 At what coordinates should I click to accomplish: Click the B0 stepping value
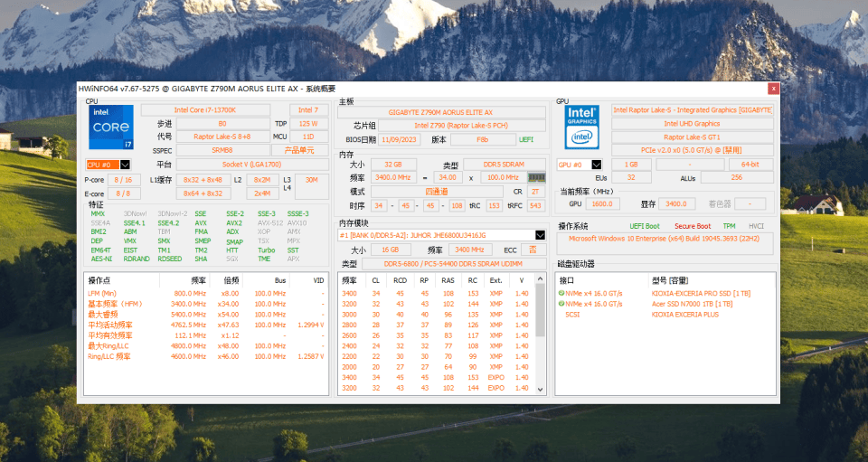click(x=222, y=124)
